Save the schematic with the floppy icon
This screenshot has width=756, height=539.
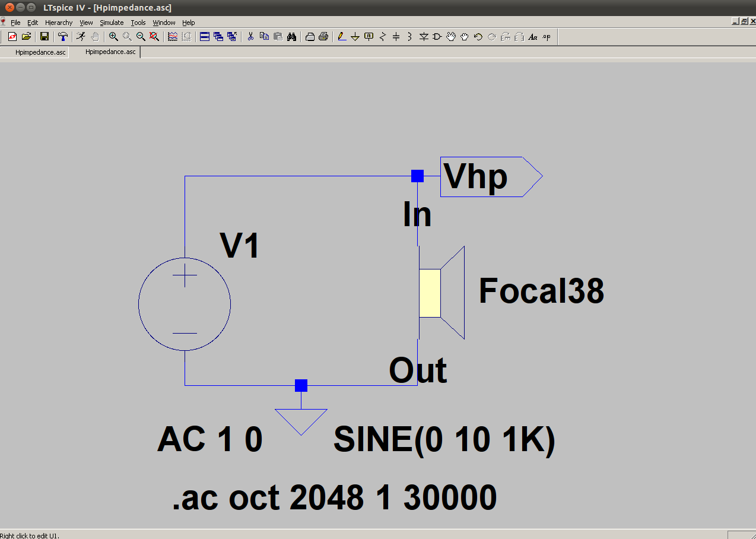pyautogui.click(x=45, y=37)
